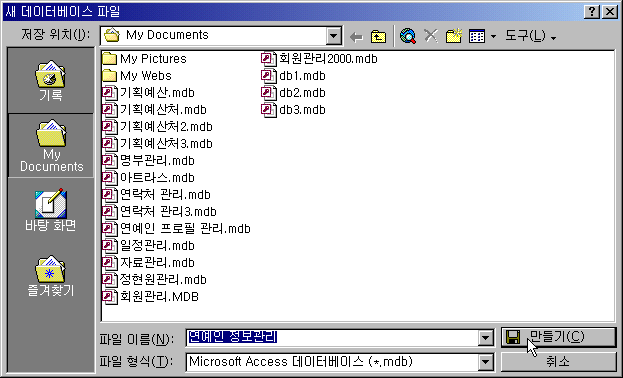623x378 pixels.
Task: Select file 회원관리2000.mdb
Action: (x=319, y=59)
